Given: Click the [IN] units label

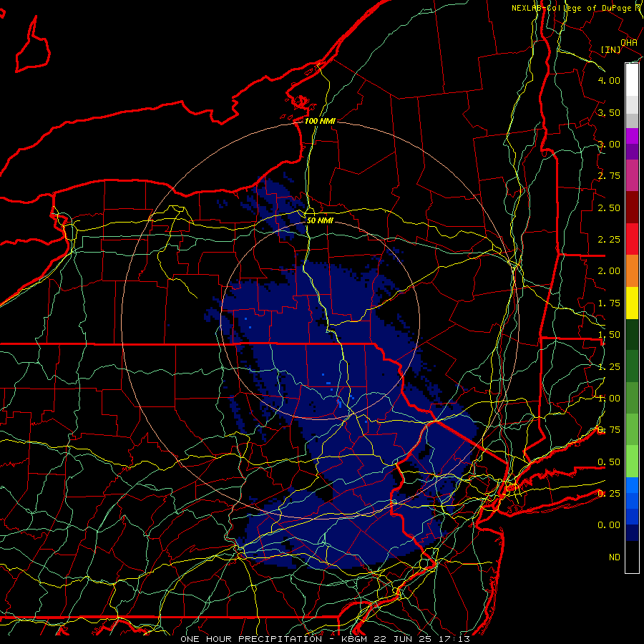Looking at the screenshot, I should pos(611,49).
